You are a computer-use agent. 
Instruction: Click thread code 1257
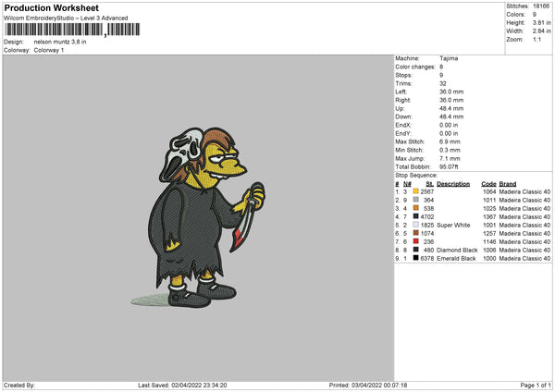click(489, 234)
